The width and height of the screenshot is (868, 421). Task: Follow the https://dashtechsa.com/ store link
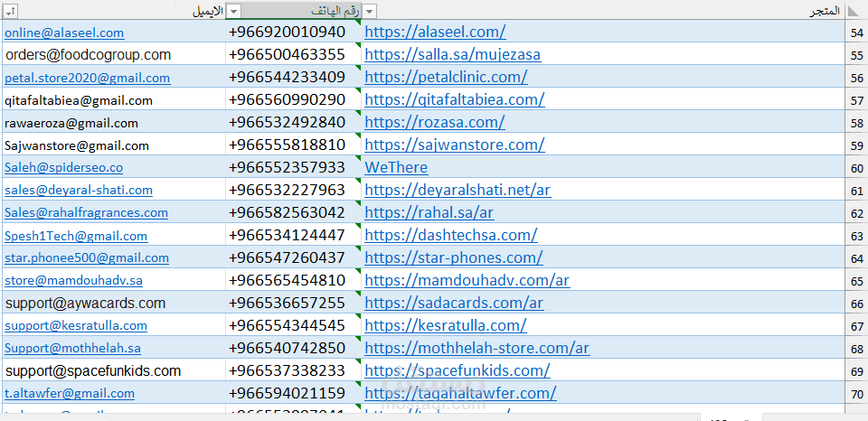click(451, 235)
